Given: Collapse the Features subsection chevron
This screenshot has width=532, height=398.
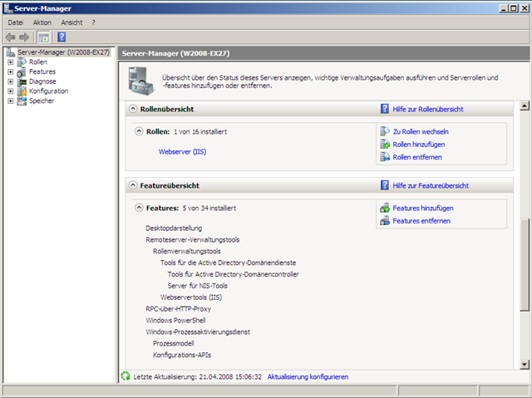Looking at the screenshot, I should 139,208.
